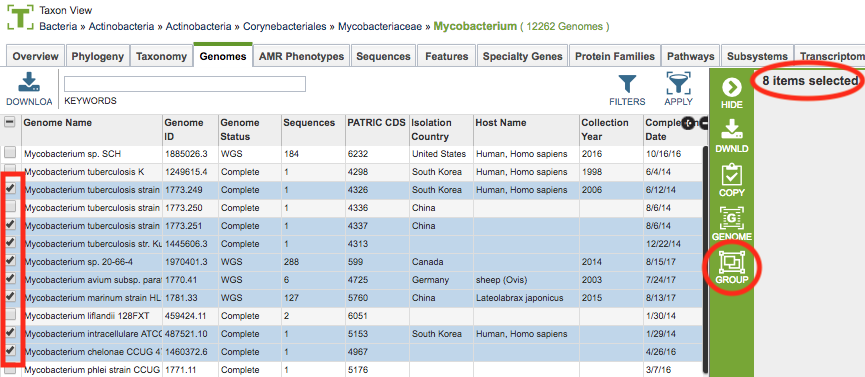The image size is (865, 377).
Task: Click the Copy selection icon
Action: [x=731, y=175]
